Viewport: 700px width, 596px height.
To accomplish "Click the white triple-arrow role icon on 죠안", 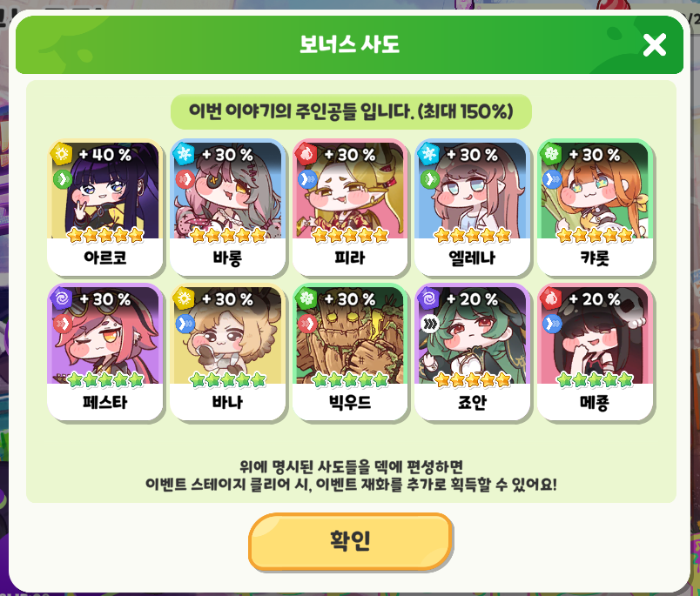I will 429,324.
